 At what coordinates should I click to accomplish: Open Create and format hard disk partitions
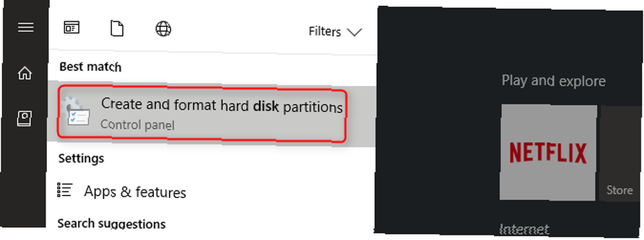pyautogui.click(x=202, y=114)
